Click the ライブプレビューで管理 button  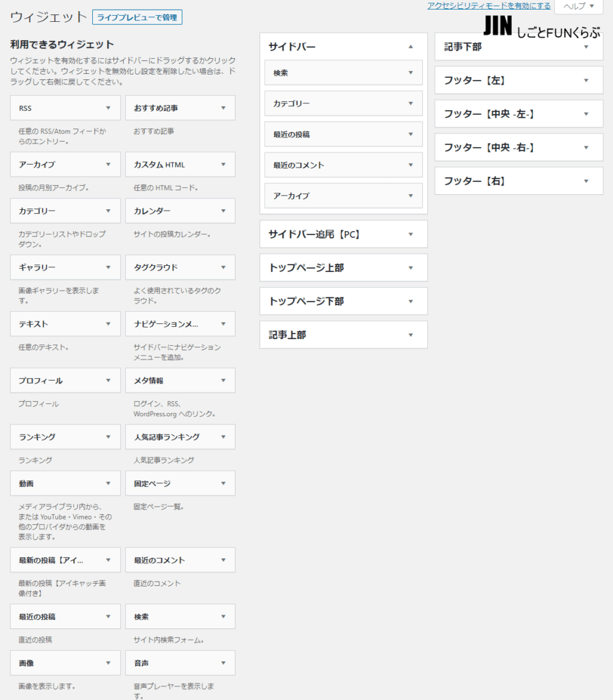pos(137,17)
